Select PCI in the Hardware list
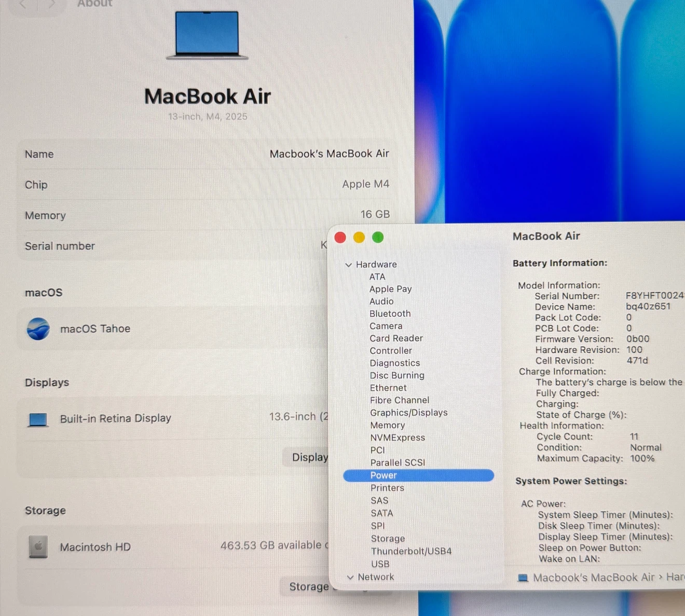The height and width of the screenshot is (616, 685). 378,450
